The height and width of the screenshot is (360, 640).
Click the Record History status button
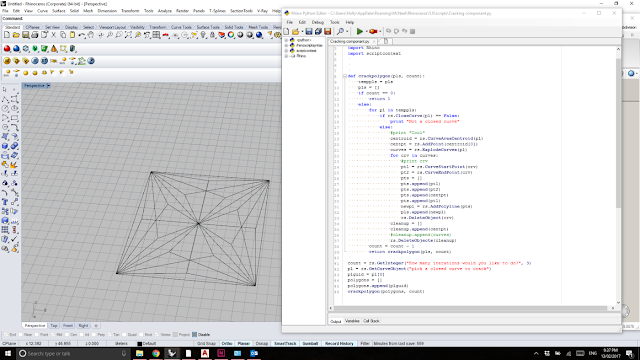[339, 344]
